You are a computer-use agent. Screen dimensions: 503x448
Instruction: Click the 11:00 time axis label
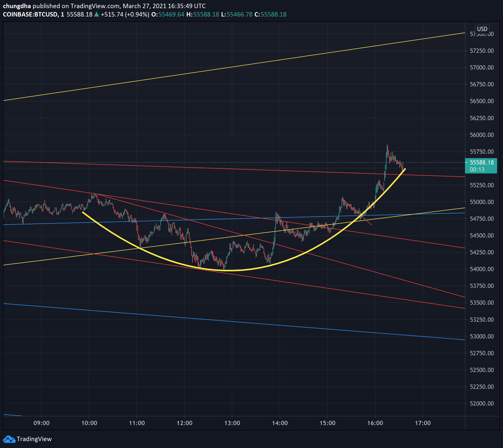point(137,423)
